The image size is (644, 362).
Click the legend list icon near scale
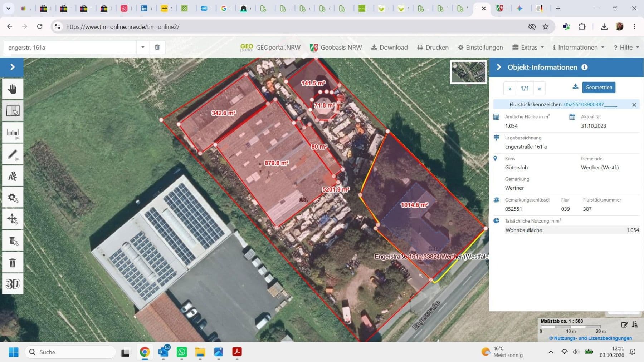(x=635, y=324)
